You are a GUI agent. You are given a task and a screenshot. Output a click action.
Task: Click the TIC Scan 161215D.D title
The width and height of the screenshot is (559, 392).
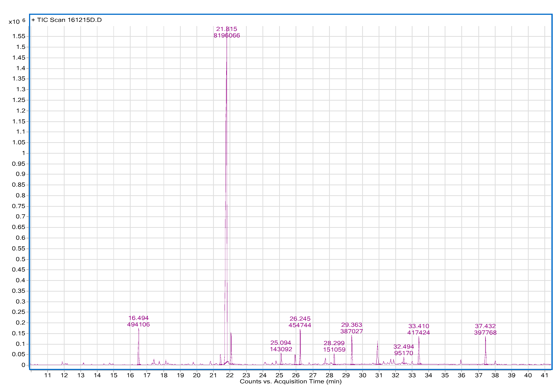click(x=66, y=20)
